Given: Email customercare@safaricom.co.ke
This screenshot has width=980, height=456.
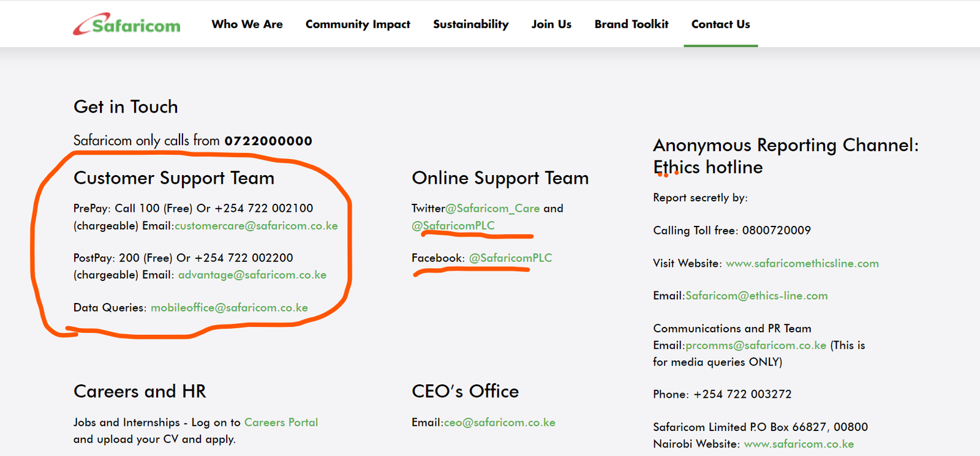Looking at the screenshot, I should pos(256,226).
